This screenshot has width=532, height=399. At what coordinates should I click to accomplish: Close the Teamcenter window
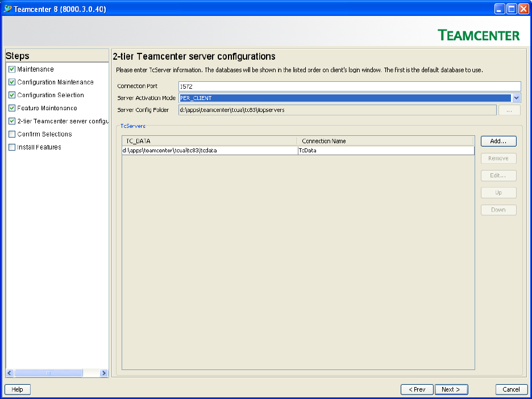click(523, 9)
